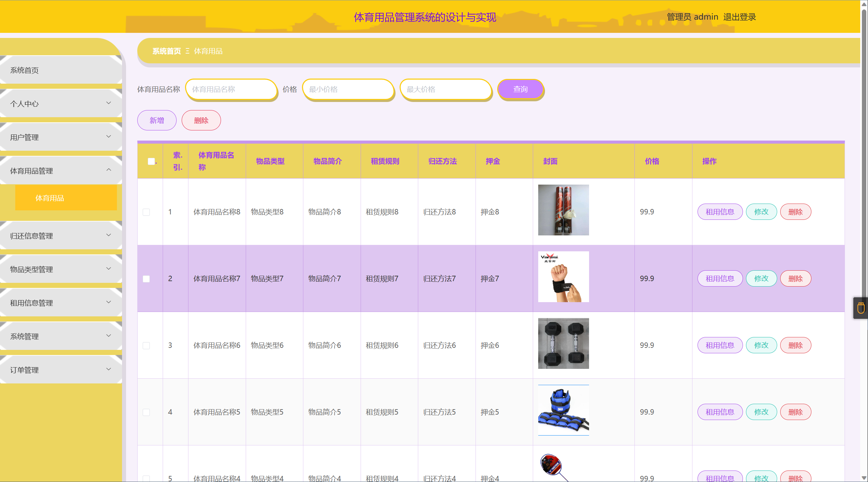Screen dimensions: 868x482
Task: Open 租用信息 for 体育用品名称7 row
Action: click(x=720, y=278)
